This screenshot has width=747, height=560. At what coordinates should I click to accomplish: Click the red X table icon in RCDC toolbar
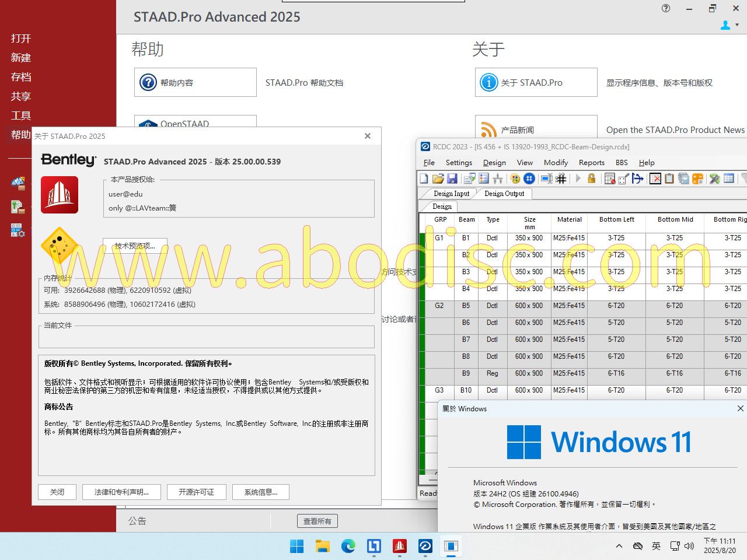(x=655, y=178)
